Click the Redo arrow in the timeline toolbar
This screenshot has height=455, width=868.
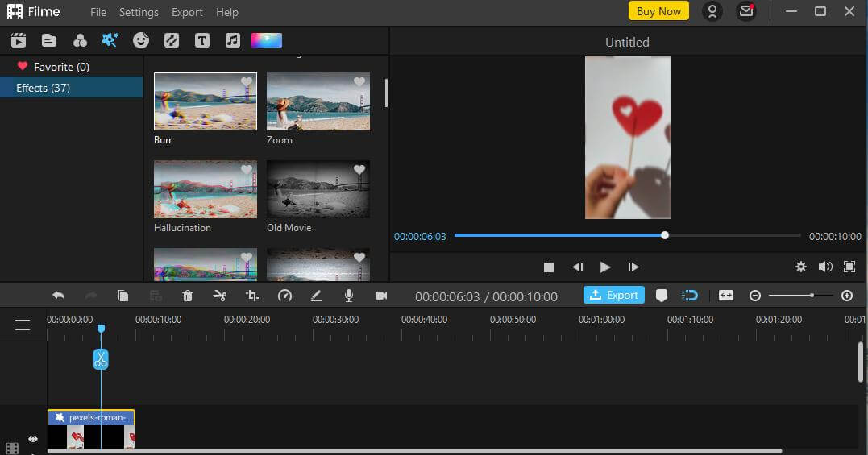click(x=91, y=296)
